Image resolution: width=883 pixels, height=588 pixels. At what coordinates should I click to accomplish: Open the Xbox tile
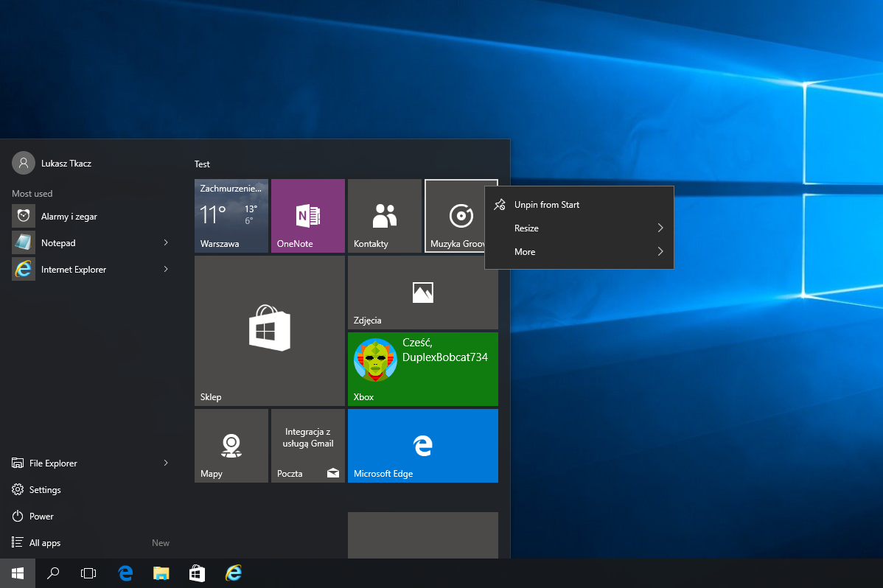(x=422, y=369)
